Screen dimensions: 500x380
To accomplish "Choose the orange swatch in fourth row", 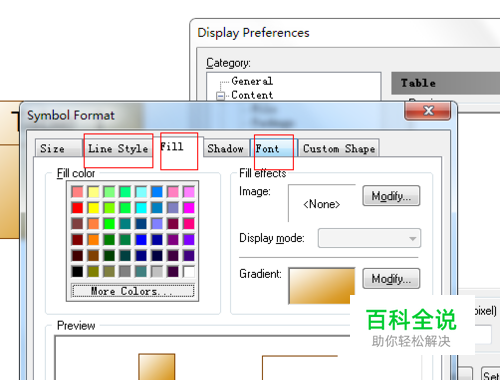I will tap(93, 239).
